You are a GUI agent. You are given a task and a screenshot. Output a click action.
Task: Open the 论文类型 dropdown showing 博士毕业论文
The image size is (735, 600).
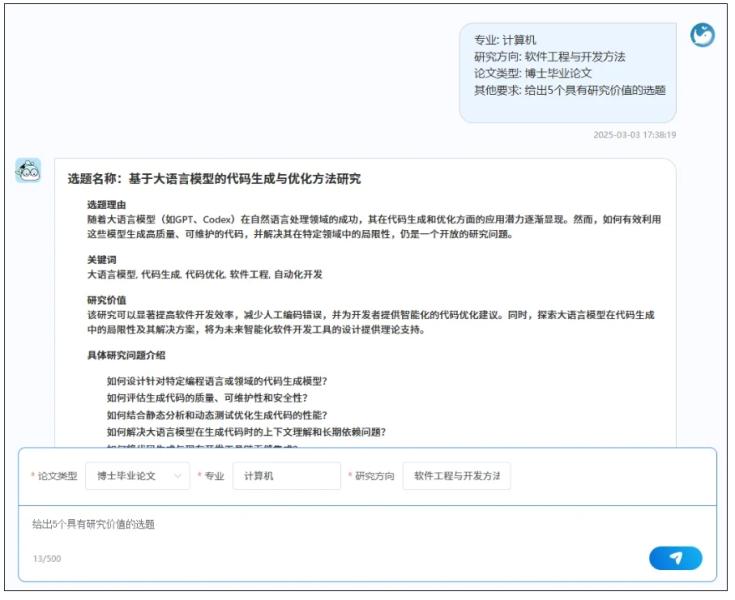pyautogui.click(x=137, y=476)
